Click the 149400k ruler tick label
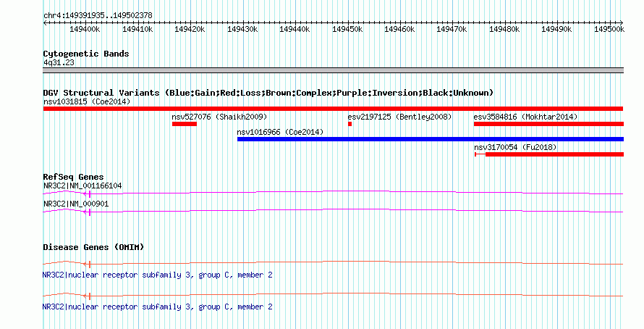The image size is (644, 329). pos(85,29)
